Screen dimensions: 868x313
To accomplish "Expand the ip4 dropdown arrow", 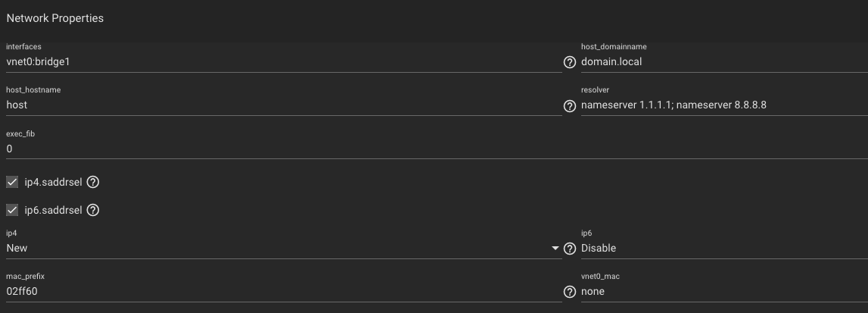I will coord(555,249).
